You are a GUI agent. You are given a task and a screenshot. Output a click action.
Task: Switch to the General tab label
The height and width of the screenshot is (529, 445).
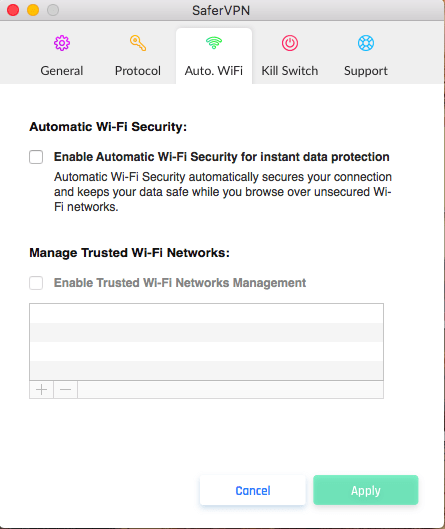click(62, 71)
